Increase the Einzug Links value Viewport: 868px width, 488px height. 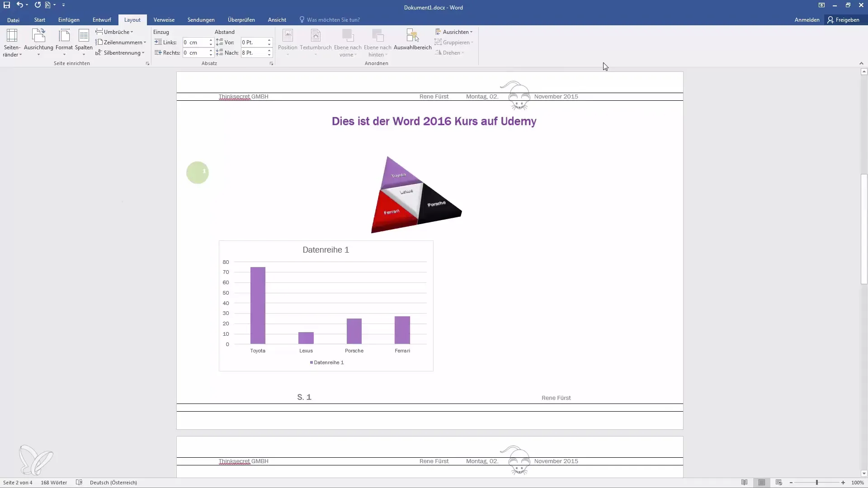pyautogui.click(x=211, y=40)
